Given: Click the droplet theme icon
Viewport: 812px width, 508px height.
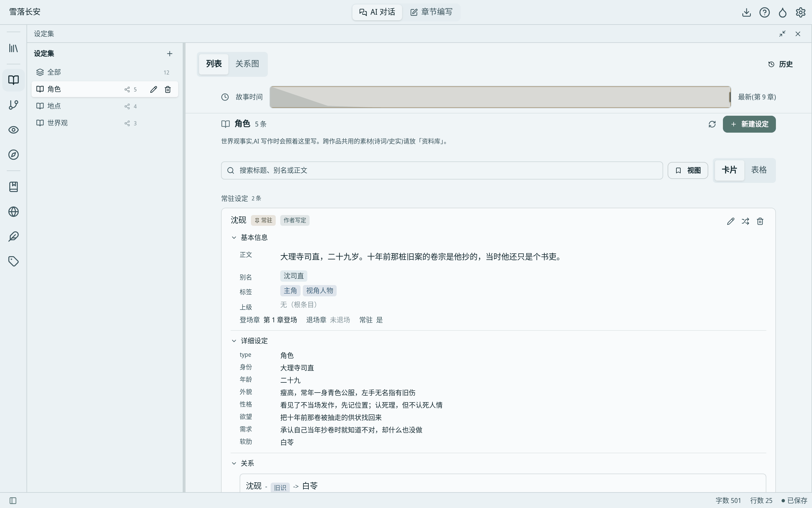Looking at the screenshot, I should click(782, 12).
